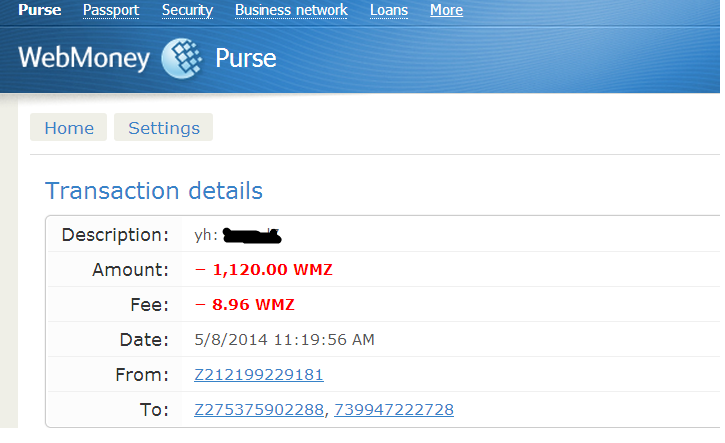The width and height of the screenshot is (725, 443).
Task: Go to the Security menu item
Action: tap(187, 10)
